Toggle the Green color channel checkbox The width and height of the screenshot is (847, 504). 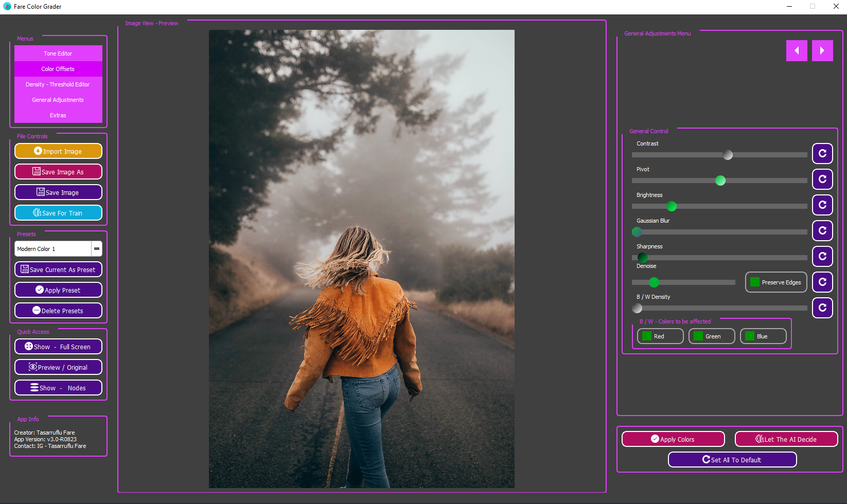(x=698, y=336)
